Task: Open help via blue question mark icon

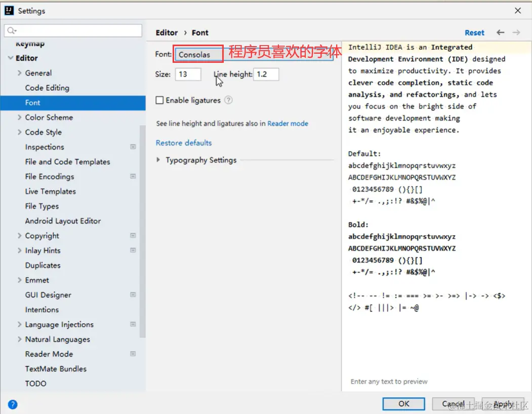Action: (x=13, y=404)
